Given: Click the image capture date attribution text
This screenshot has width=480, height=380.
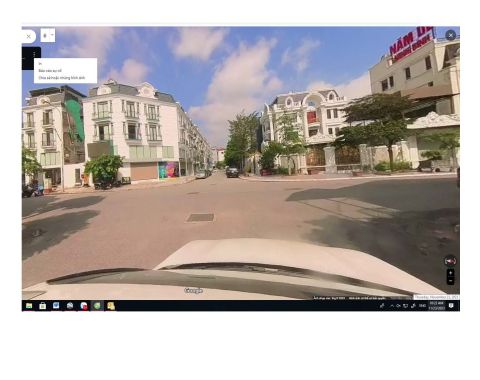Looking at the screenshot, I should point(329,298).
